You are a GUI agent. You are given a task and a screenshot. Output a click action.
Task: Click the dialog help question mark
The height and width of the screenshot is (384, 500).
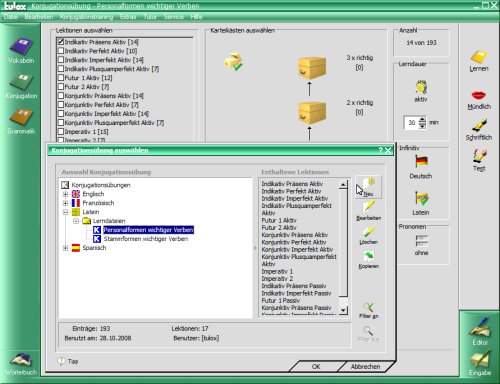(380, 150)
